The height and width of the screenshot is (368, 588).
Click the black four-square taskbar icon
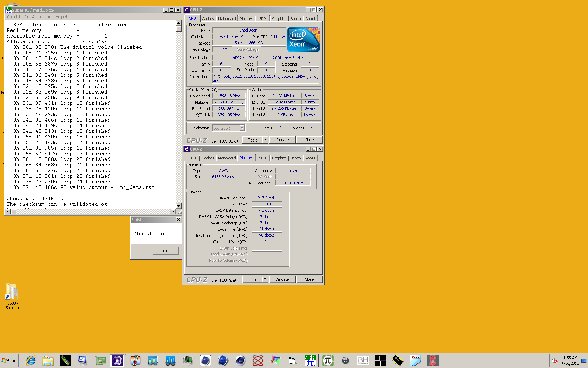(x=380, y=361)
